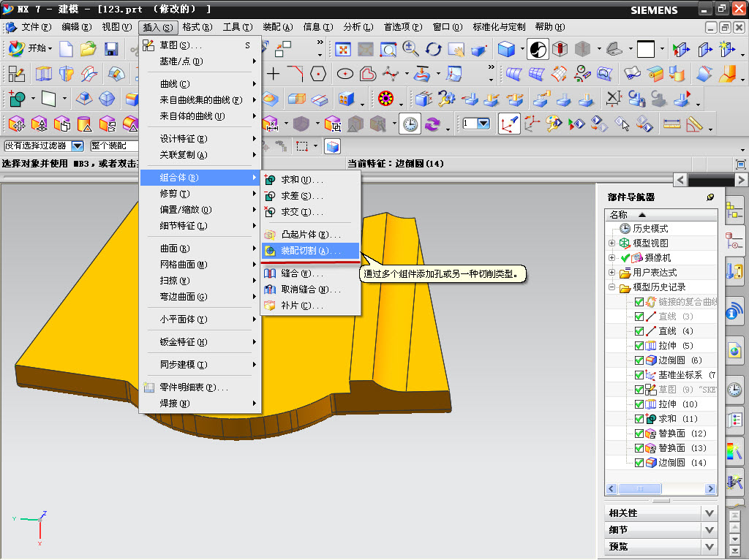Expand the 摄像机 tree node
749x560 pixels.
click(x=611, y=258)
